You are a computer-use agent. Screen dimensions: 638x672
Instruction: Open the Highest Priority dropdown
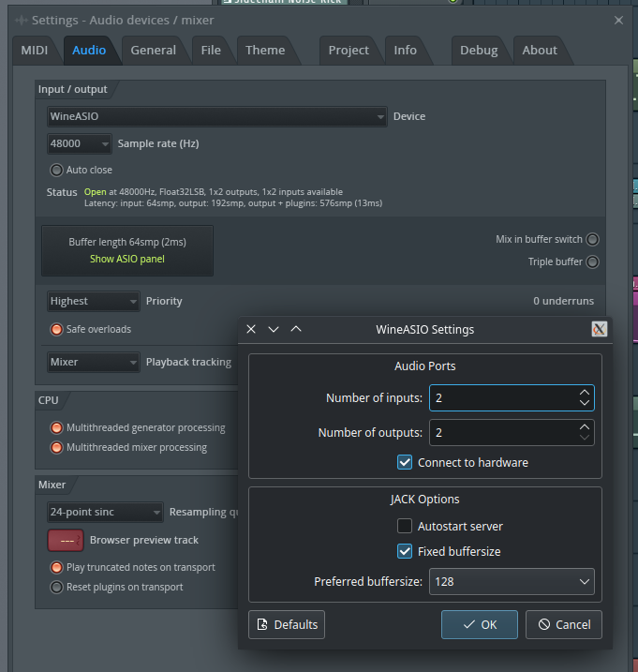(94, 301)
